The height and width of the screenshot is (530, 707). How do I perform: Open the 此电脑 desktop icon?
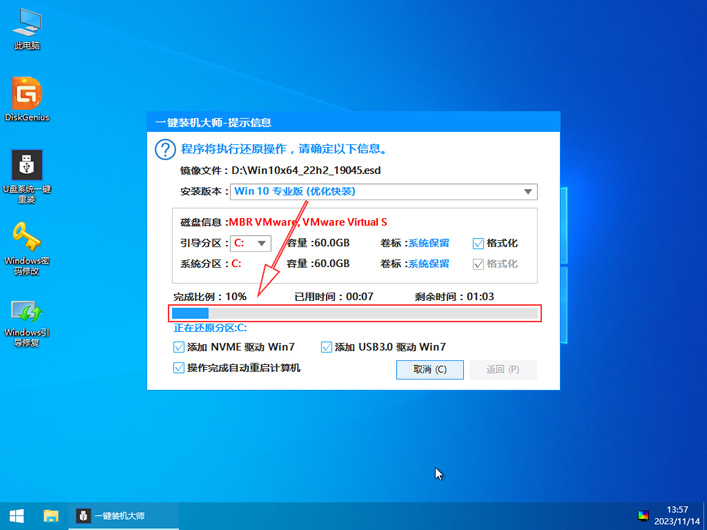point(27,29)
